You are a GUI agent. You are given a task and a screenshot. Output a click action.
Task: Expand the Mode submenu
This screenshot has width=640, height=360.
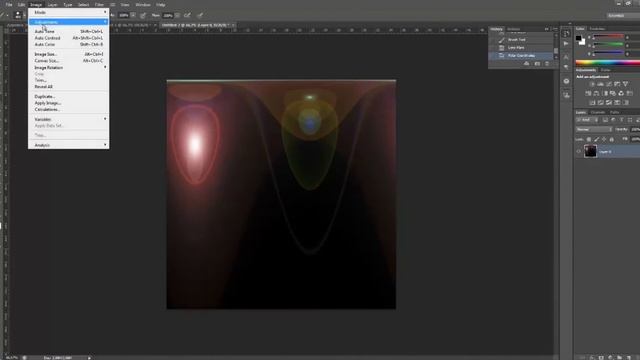pyautogui.click(x=69, y=12)
